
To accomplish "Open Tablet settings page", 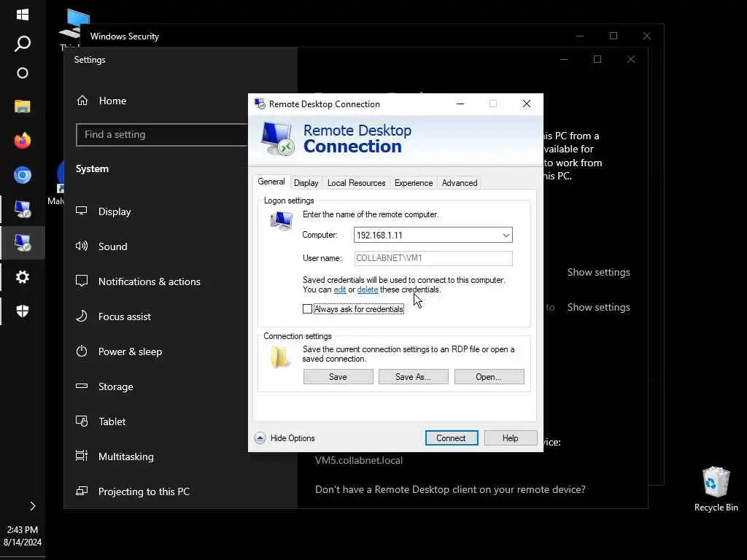I will [112, 421].
